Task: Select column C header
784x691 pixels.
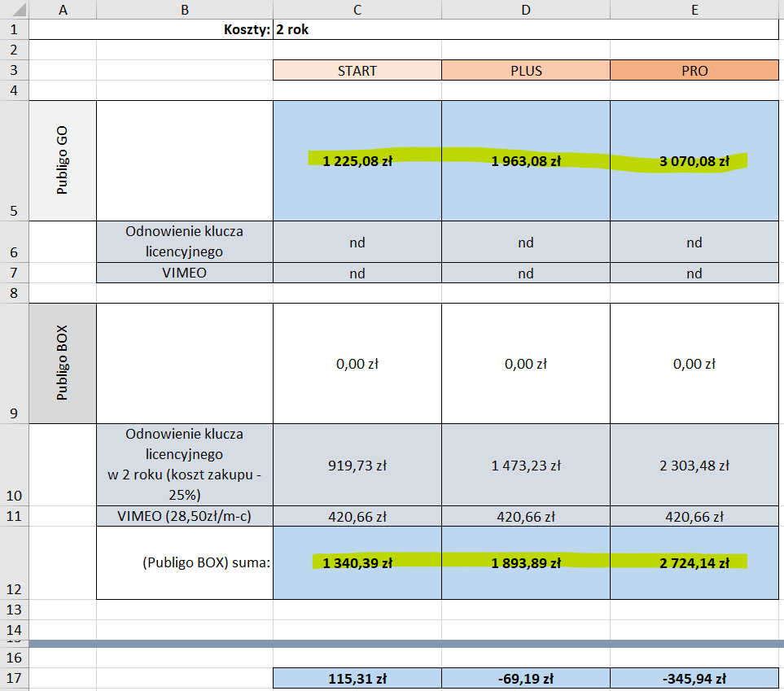Action: pyautogui.click(x=357, y=9)
